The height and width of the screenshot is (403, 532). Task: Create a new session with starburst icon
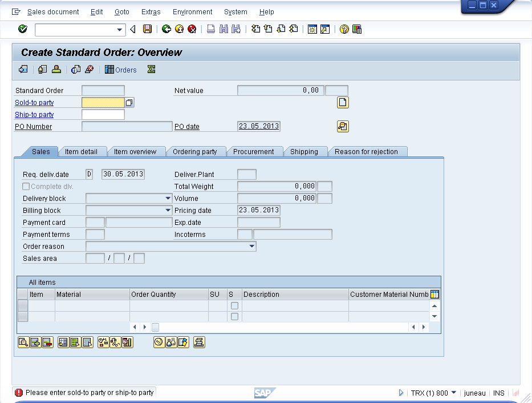pos(312,29)
